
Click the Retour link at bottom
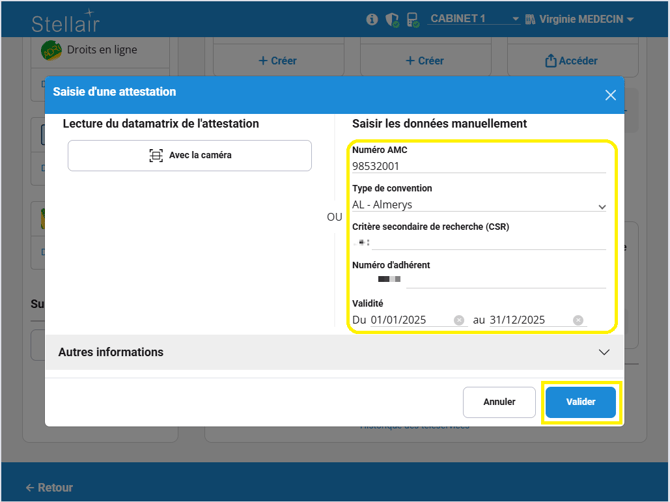pos(50,488)
